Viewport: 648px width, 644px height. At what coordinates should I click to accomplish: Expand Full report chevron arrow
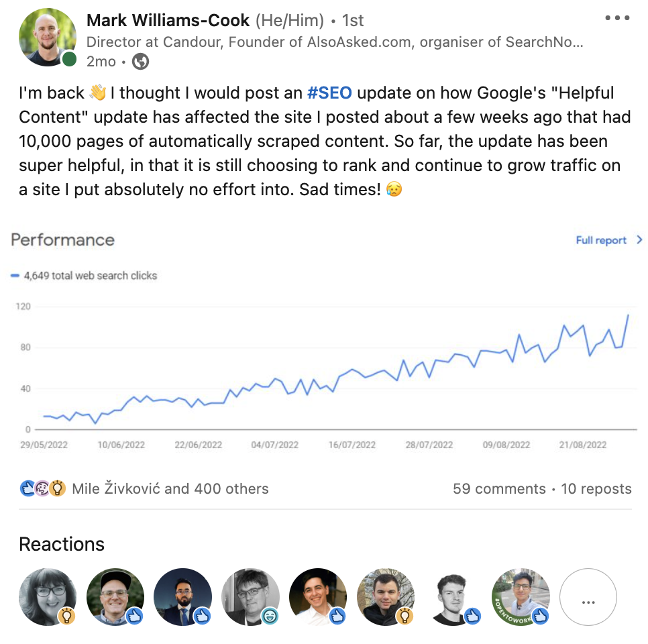[639, 240]
